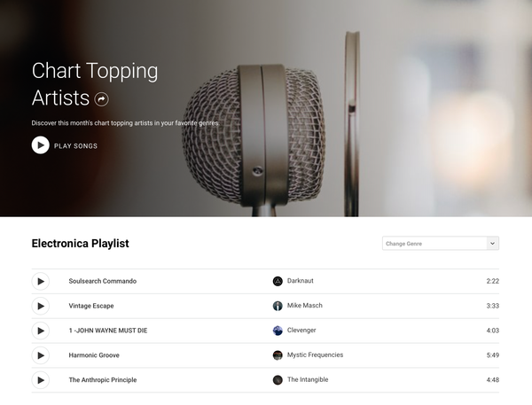This screenshot has width=532, height=405.
Task: Play the Vintage Escape track
Action: tap(41, 306)
